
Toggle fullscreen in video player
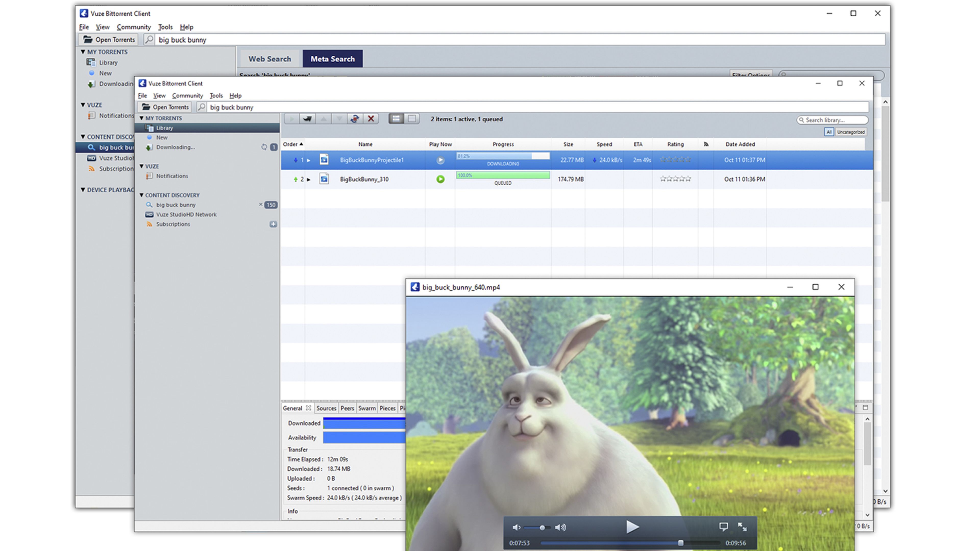point(742,527)
